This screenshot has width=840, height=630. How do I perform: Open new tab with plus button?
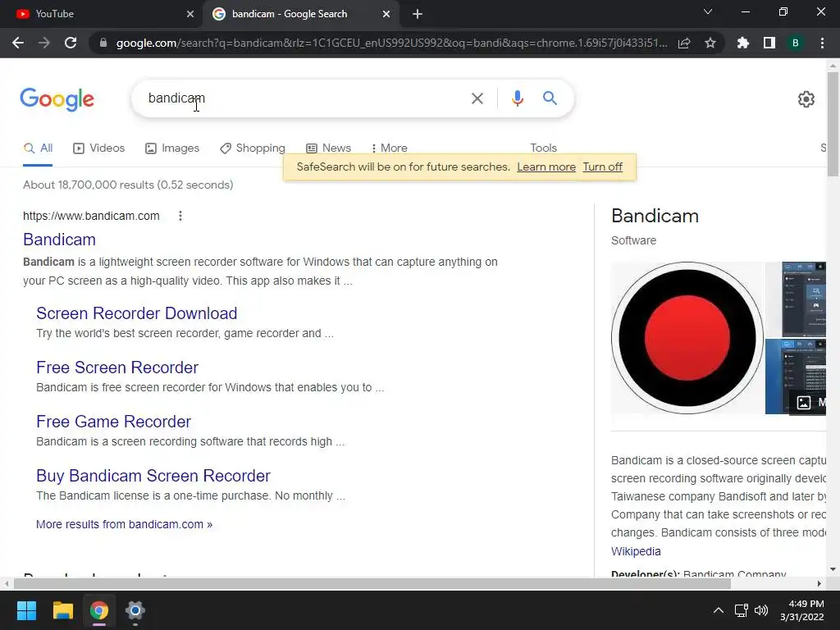418,14
